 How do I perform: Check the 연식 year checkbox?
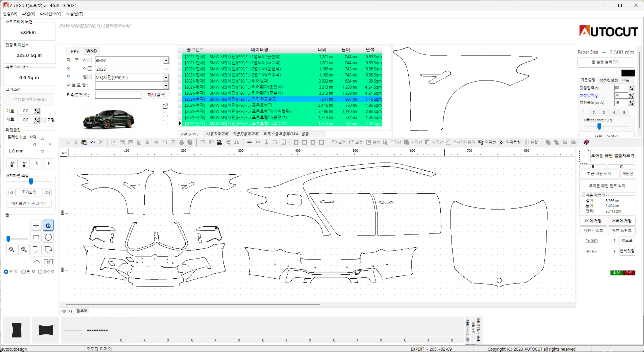coord(90,68)
